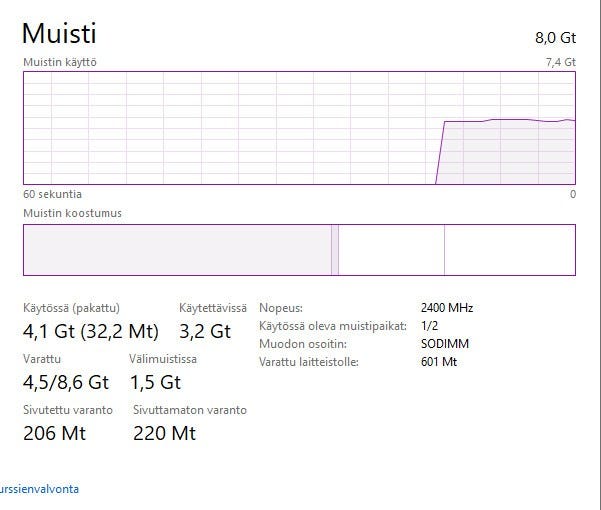601x510 pixels.
Task: Click the 8,0 Gt total memory label
Action: [x=556, y=38]
